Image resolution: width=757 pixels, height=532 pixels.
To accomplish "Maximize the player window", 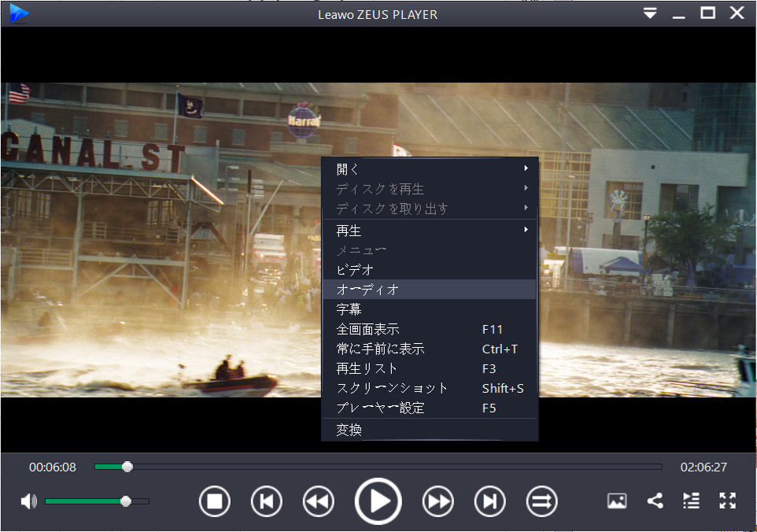I will coord(707,13).
